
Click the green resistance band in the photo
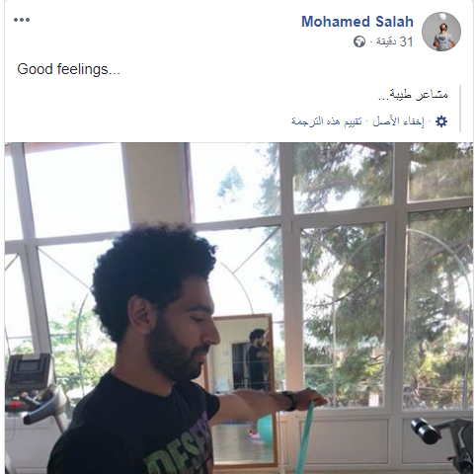coord(306,436)
